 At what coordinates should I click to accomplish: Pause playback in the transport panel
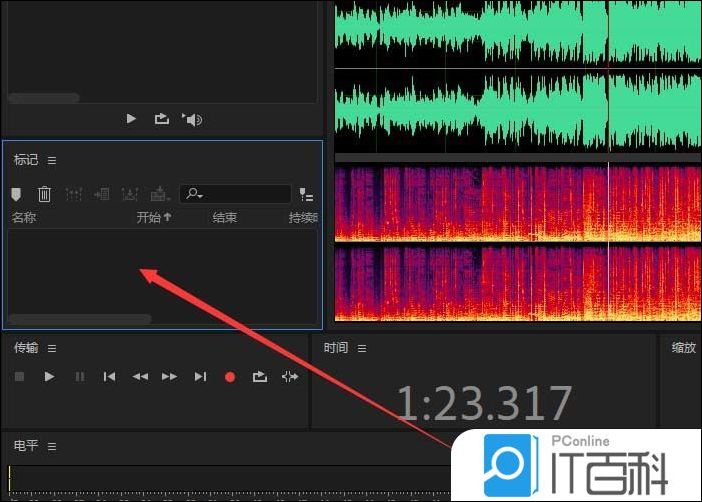coord(80,377)
